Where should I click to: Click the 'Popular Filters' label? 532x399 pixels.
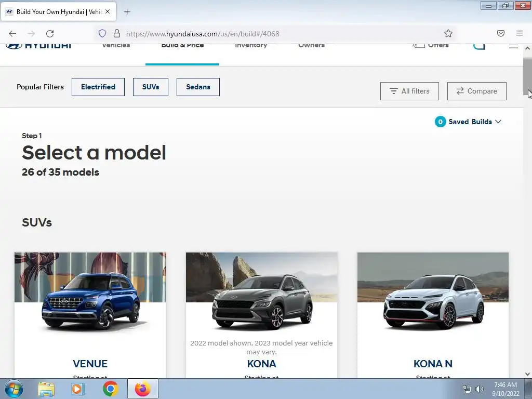click(40, 87)
